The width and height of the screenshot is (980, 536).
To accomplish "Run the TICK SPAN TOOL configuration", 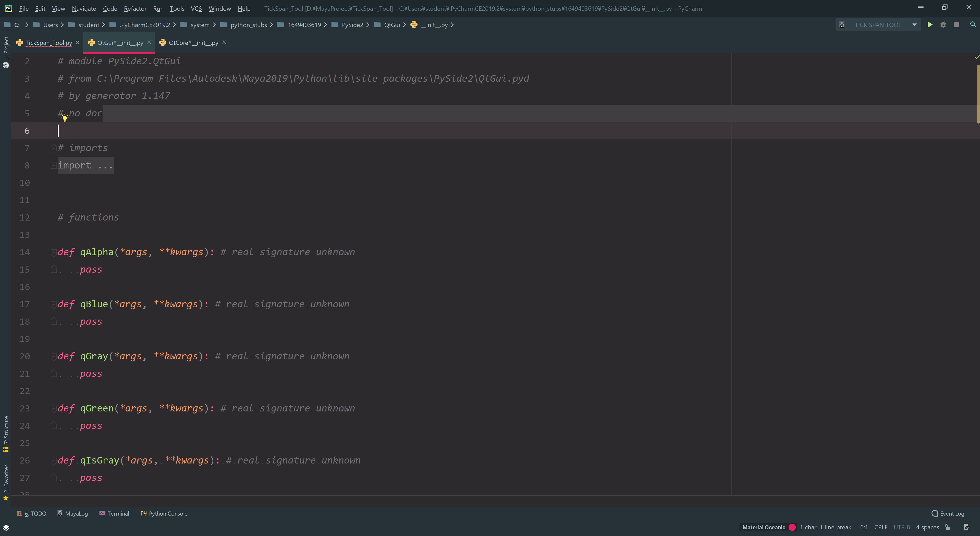I will click(x=929, y=25).
